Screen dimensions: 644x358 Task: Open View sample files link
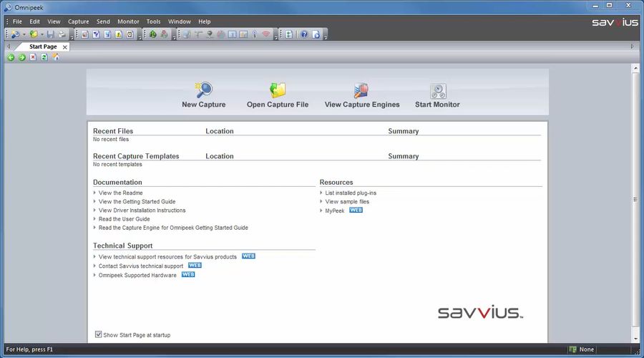347,201
